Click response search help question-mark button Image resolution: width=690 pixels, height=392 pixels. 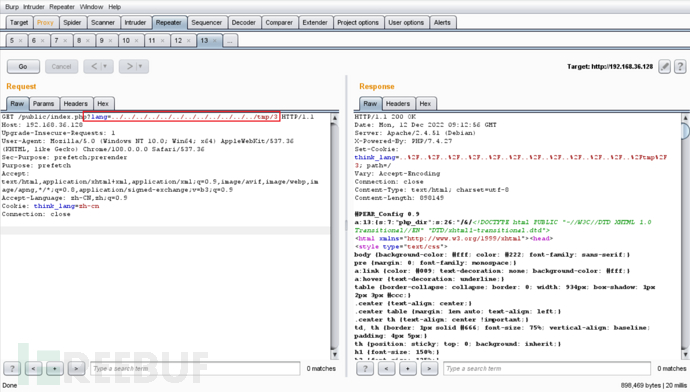click(x=365, y=368)
